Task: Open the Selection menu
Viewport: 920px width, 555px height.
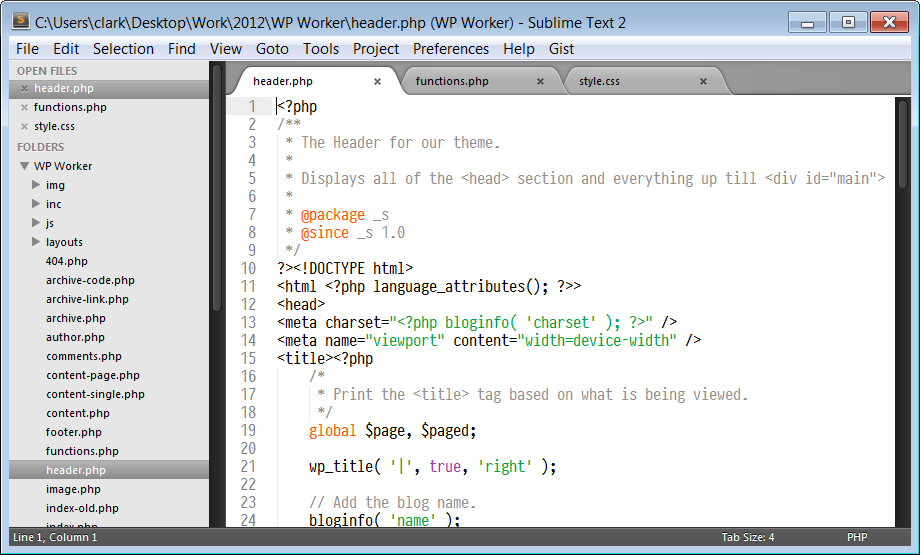Action: point(123,49)
